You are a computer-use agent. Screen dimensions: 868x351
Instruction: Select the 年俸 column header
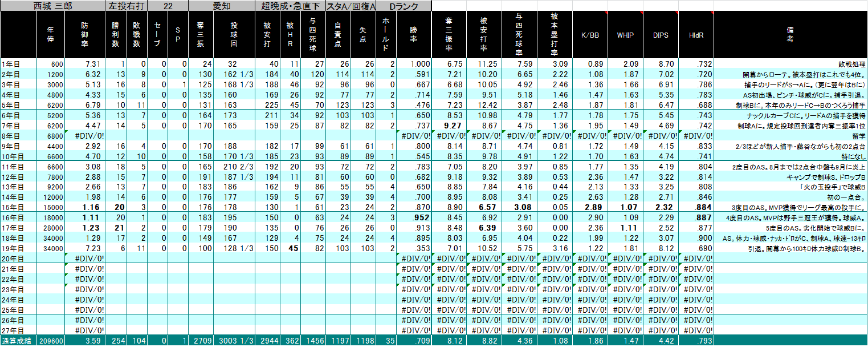pos(51,35)
